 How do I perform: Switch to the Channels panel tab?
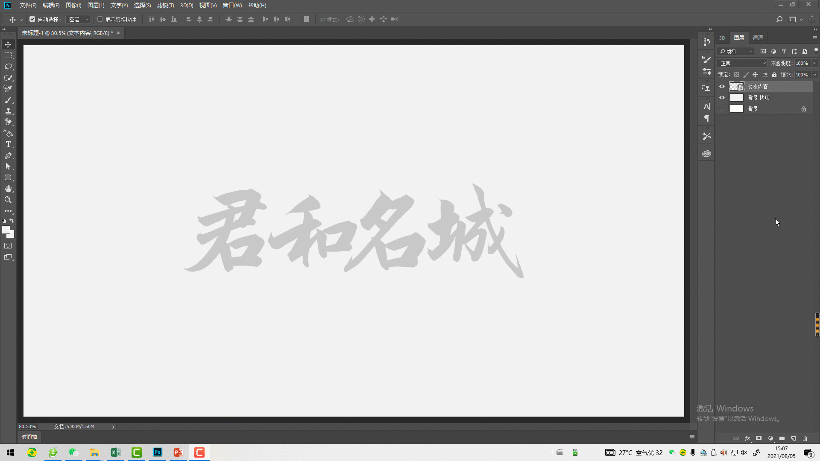point(758,38)
